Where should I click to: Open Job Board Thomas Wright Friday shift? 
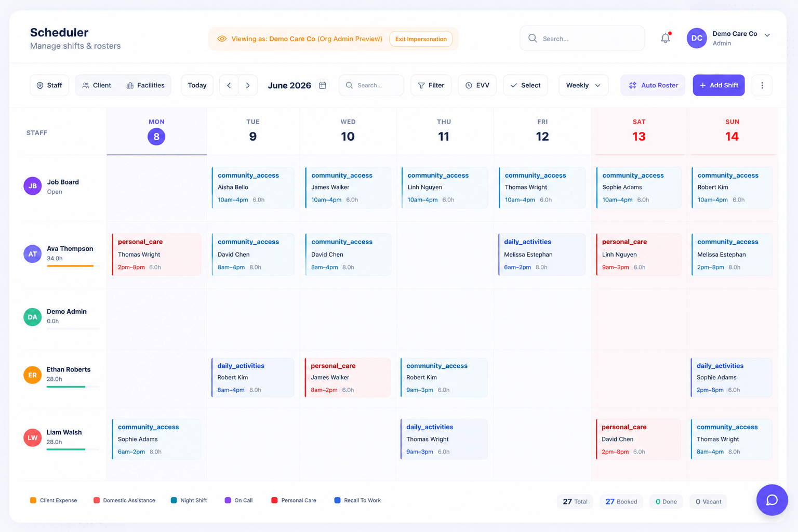click(x=542, y=188)
